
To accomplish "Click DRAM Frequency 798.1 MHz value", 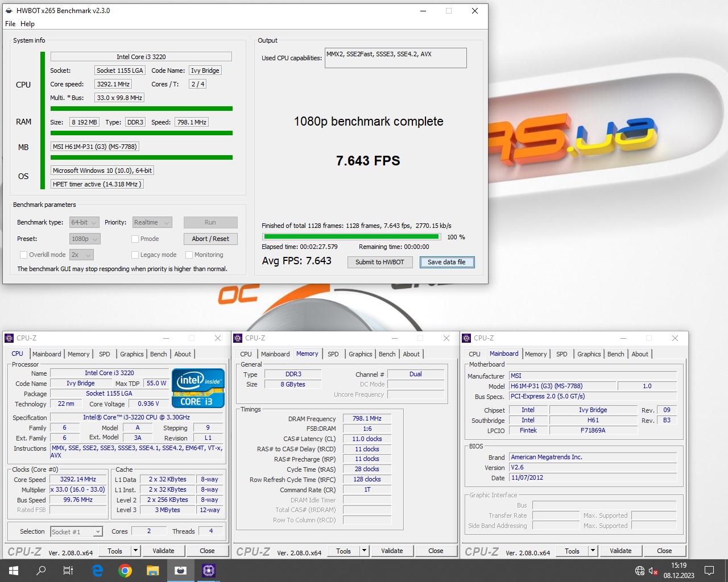I will tap(367, 418).
